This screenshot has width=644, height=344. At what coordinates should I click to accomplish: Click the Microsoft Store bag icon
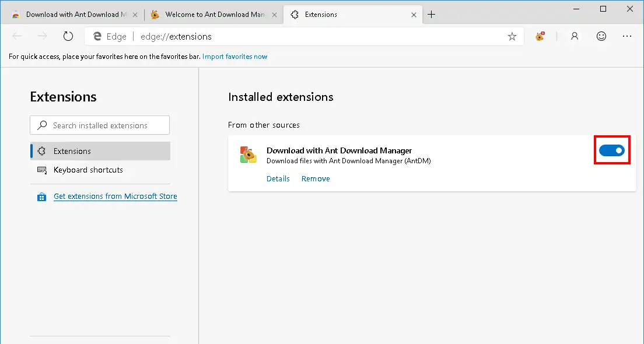[41, 196]
